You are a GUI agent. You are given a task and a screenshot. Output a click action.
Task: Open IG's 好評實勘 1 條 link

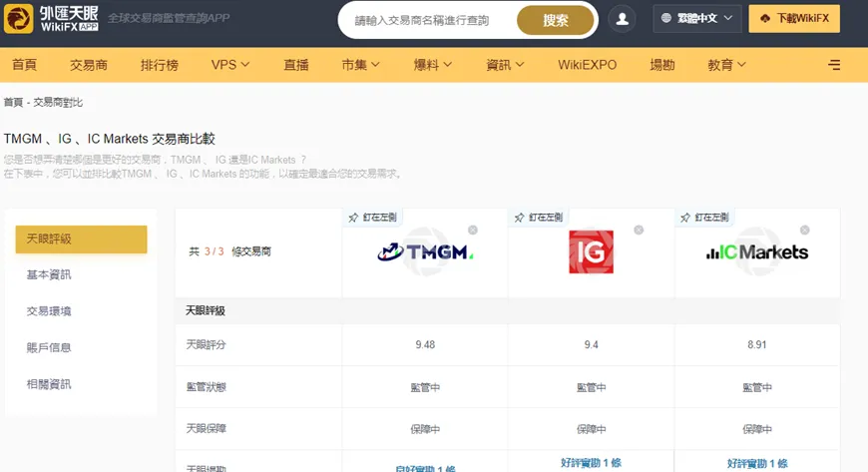(x=592, y=463)
